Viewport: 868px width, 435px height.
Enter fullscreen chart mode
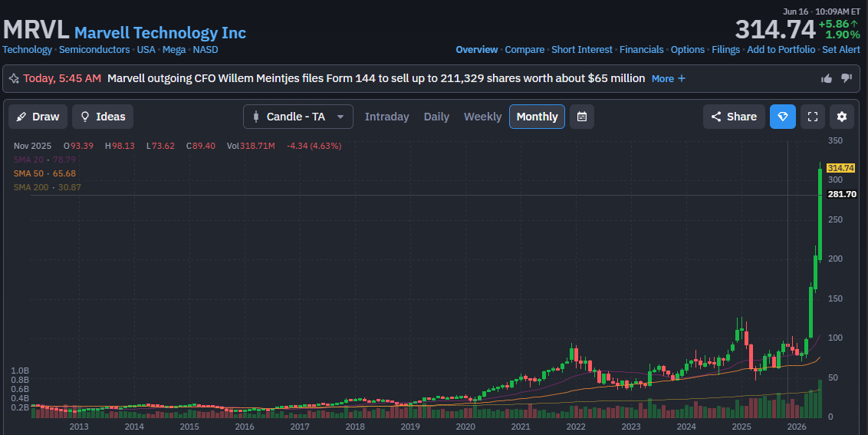click(813, 117)
